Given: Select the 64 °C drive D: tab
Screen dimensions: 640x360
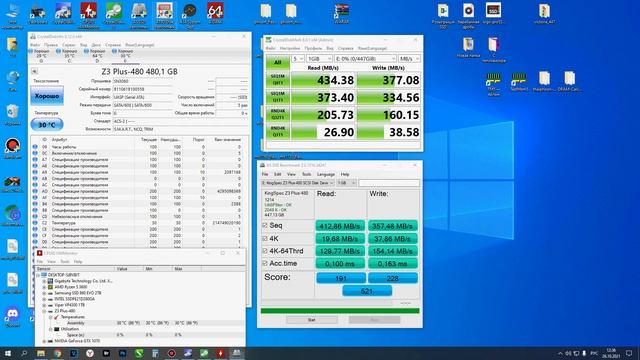Looking at the screenshot, I should pyautogui.click(x=95, y=56).
